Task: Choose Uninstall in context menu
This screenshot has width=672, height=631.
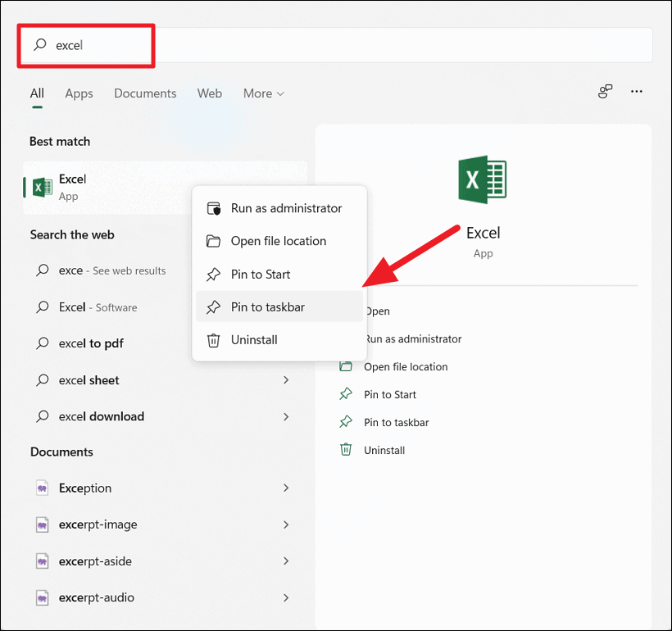Action: [x=279, y=340]
